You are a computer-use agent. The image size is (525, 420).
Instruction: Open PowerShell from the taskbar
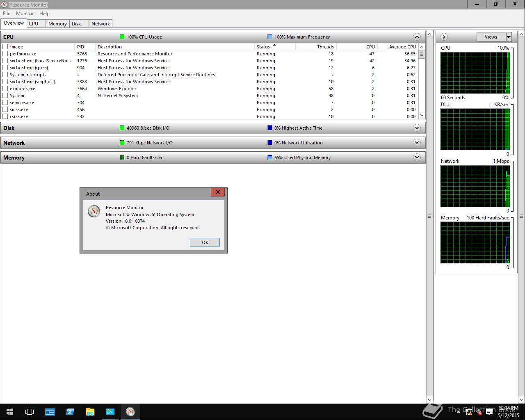tap(70, 412)
